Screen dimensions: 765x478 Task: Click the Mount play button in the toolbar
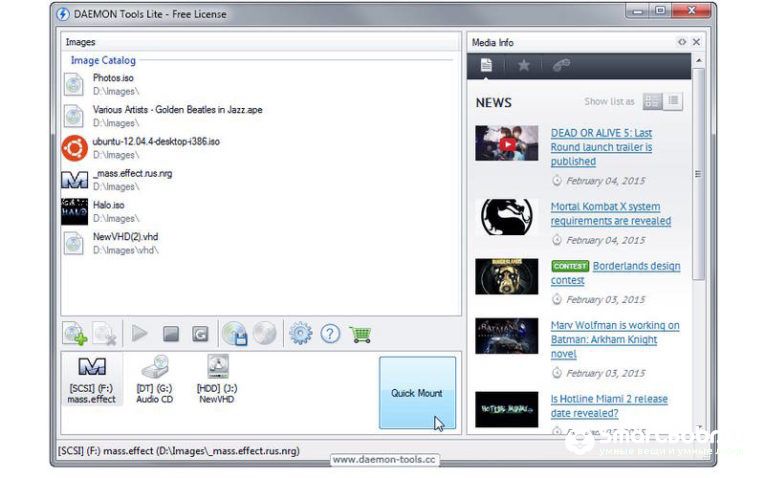pos(140,334)
